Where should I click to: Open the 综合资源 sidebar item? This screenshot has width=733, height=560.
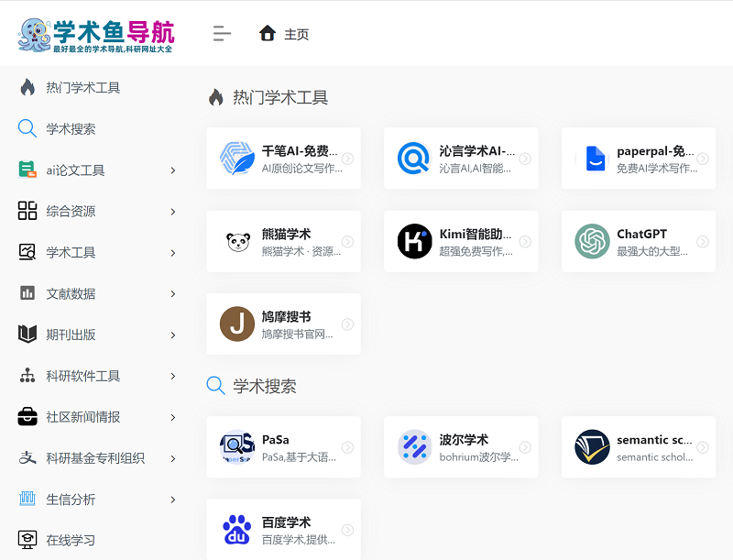coord(71,212)
